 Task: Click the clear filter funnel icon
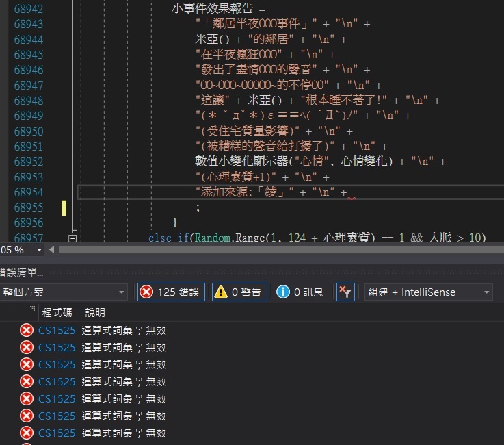coord(346,292)
